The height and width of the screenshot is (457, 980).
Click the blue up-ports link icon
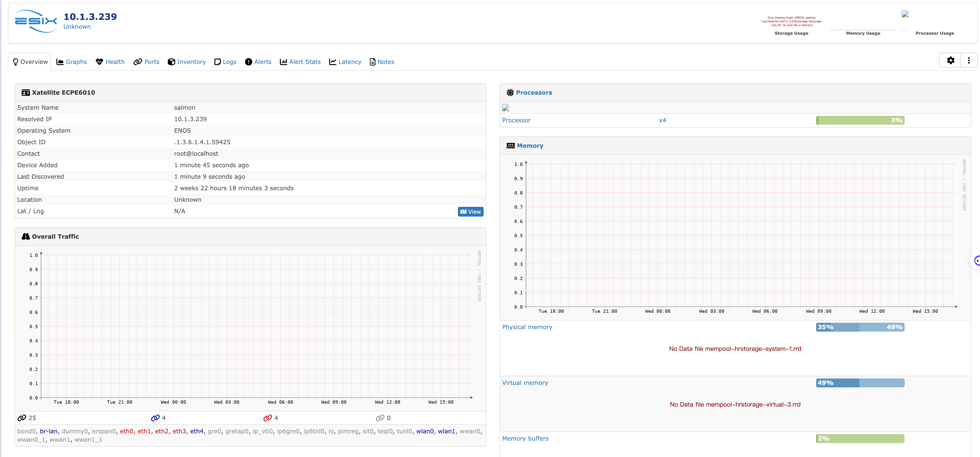155,418
